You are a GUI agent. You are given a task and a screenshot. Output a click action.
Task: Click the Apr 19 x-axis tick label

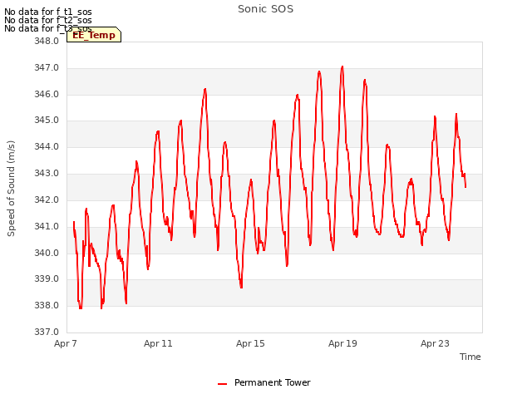tap(342, 343)
